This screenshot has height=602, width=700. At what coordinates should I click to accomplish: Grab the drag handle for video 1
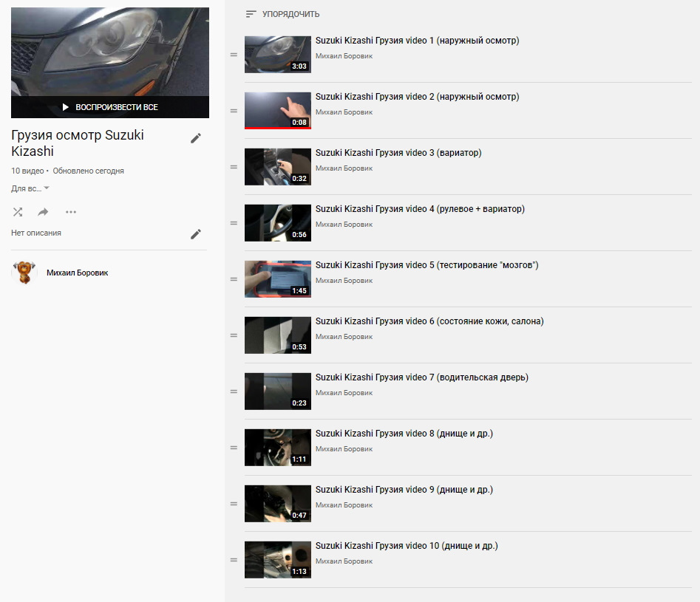click(234, 55)
